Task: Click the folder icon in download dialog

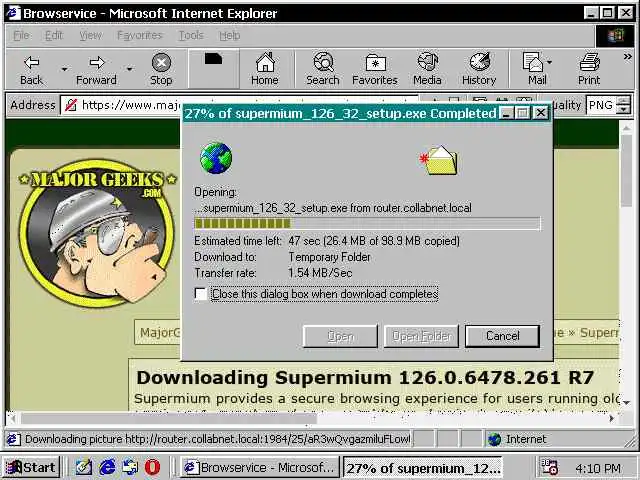Action: pos(439,160)
